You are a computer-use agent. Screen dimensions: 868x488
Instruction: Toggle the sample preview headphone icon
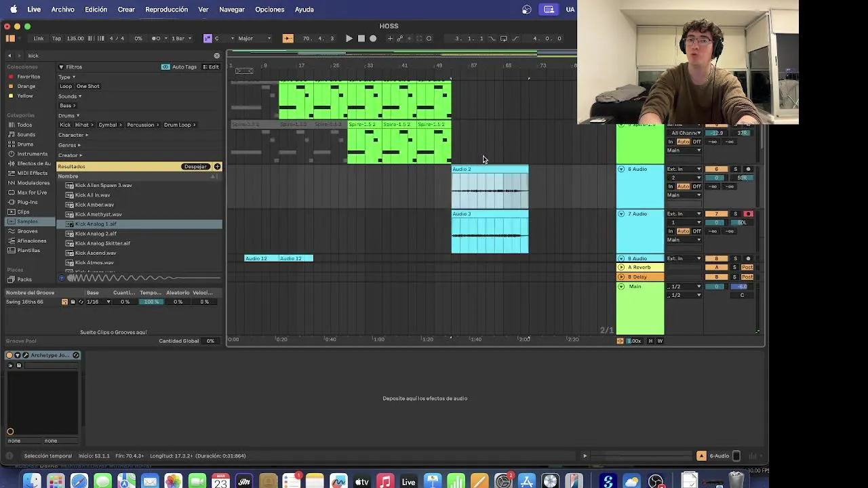pyautogui.click(x=62, y=278)
